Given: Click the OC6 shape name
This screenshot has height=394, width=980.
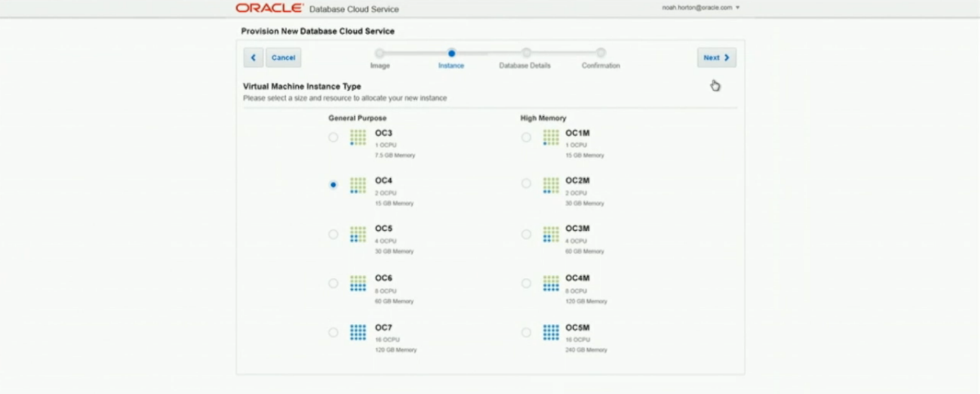Looking at the screenshot, I should pyautogui.click(x=383, y=278).
